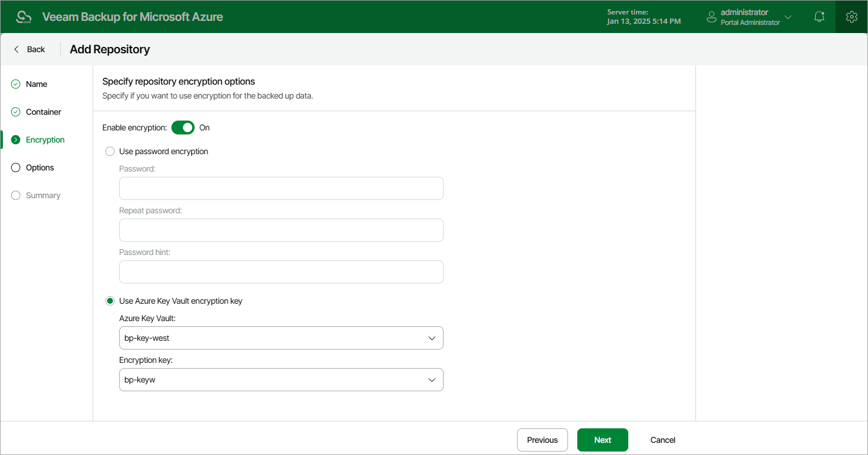Click inside the Password hint field
Viewport: 868px width, 455px height.
281,271
